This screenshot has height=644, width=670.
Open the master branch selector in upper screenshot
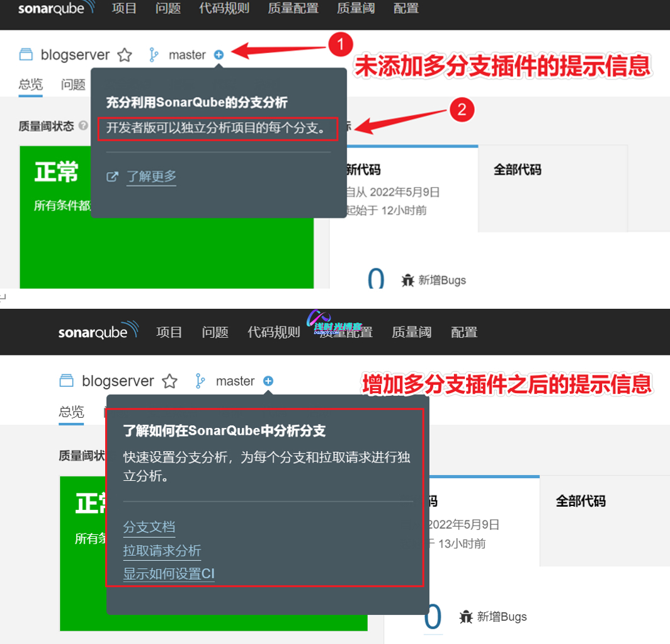point(187,55)
